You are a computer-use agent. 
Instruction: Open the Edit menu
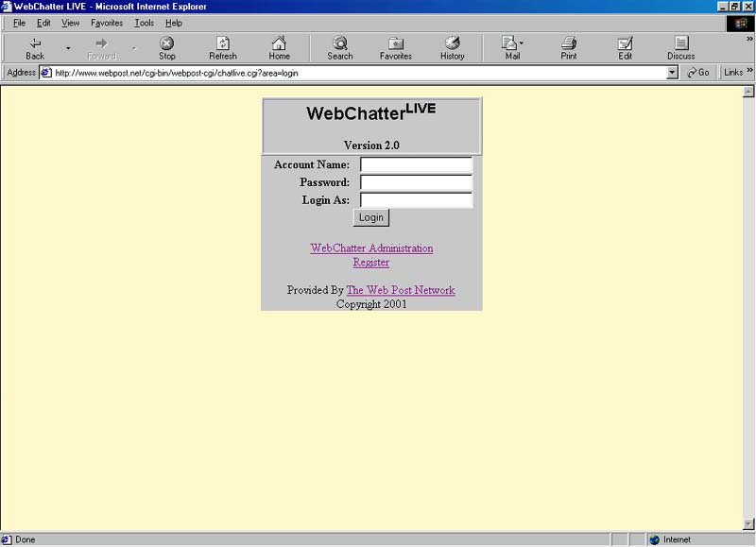[x=43, y=23]
